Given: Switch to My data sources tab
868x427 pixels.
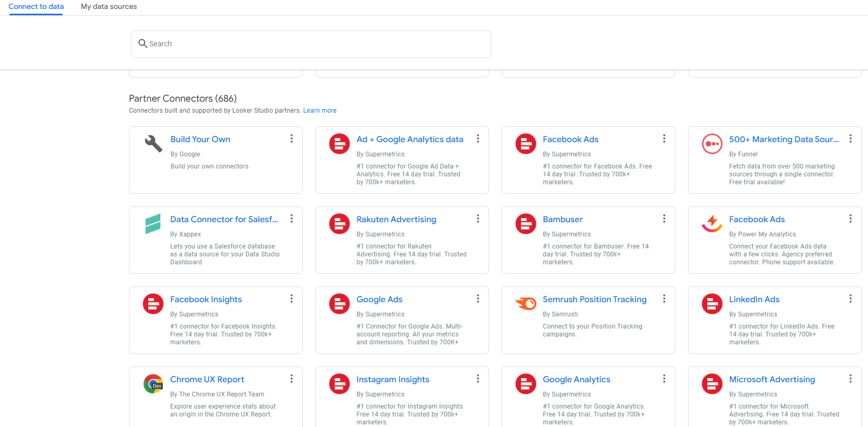Looking at the screenshot, I should [x=108, y=7].
